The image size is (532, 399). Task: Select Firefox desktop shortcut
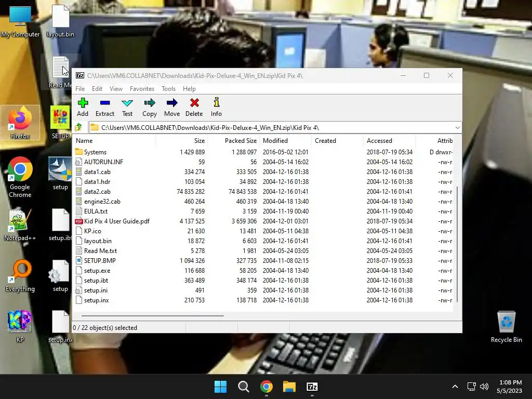coord(20,123)
